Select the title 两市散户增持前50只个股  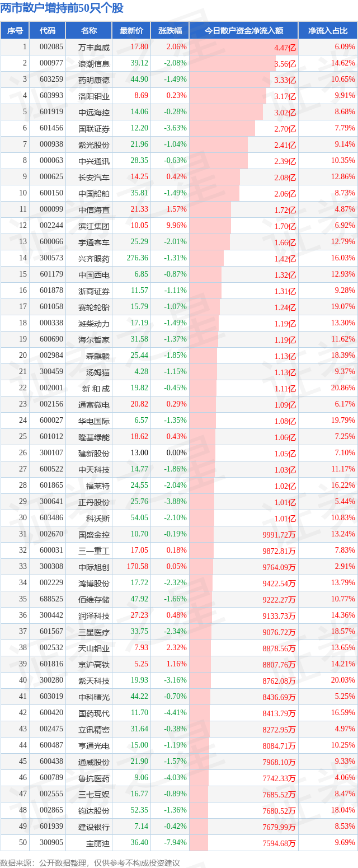pos(62,8)
